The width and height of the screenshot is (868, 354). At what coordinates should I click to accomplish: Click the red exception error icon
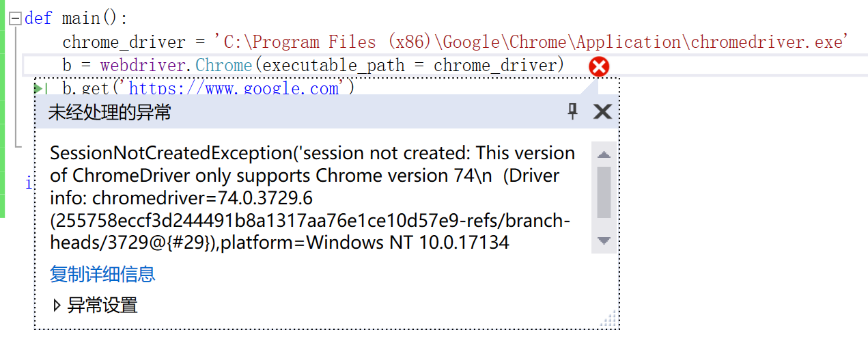[x=599, y=66]
